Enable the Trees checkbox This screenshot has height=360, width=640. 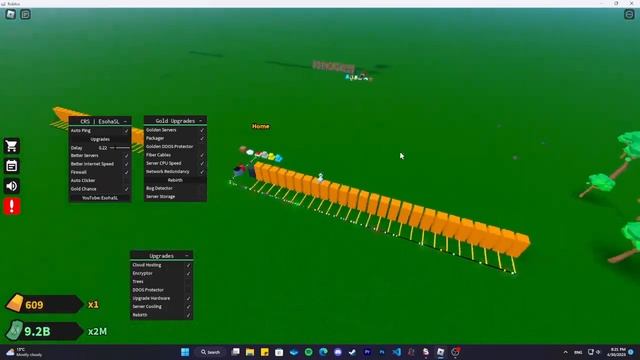tap(188, 282)
